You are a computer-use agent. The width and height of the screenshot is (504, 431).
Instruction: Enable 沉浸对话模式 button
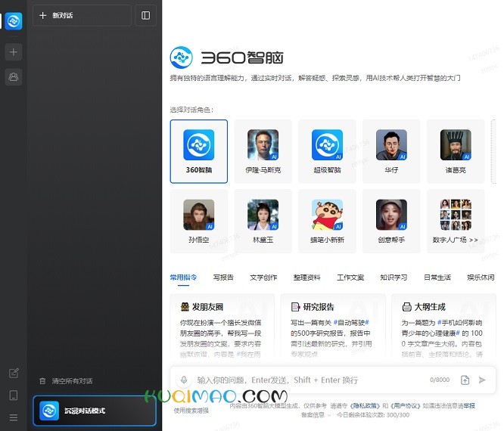point(95,411)
